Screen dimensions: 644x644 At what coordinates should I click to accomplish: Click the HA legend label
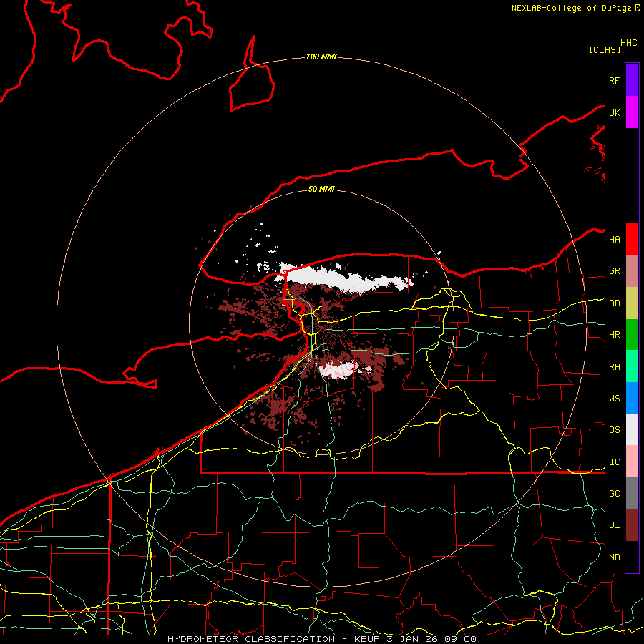(x=614, y=240)
